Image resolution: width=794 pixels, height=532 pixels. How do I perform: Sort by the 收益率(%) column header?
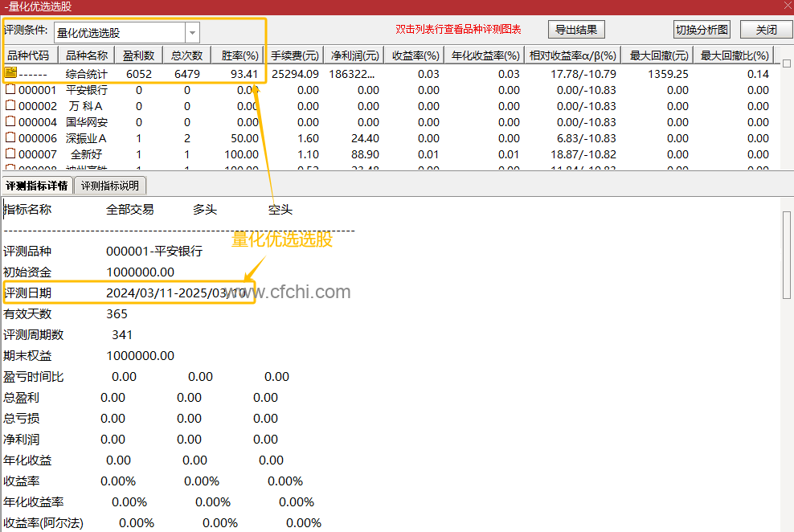(415, 55)
